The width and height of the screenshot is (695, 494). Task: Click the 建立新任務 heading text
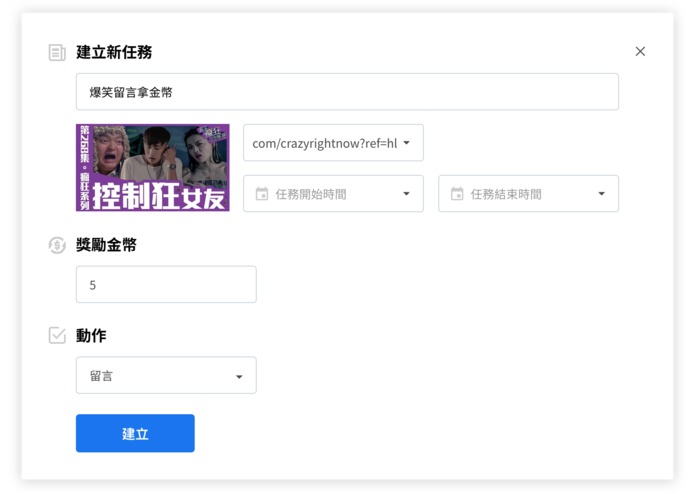tap(114, 52)
